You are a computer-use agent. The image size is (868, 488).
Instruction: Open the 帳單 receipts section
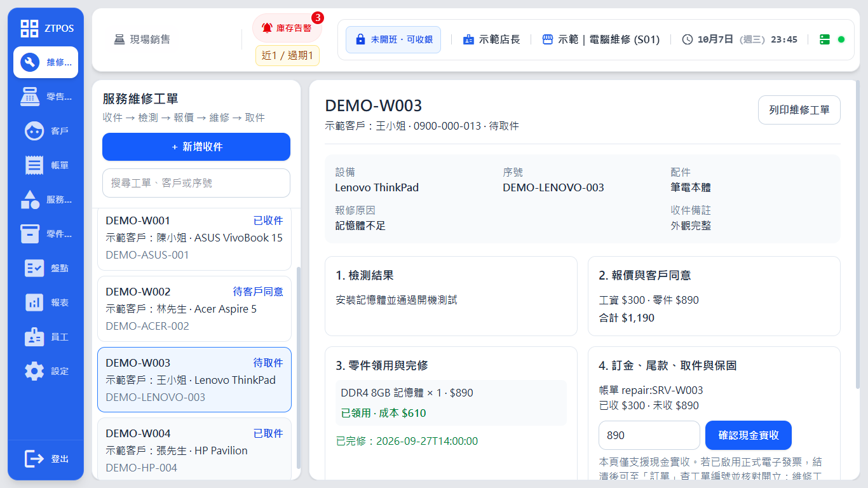coord(46,165)
